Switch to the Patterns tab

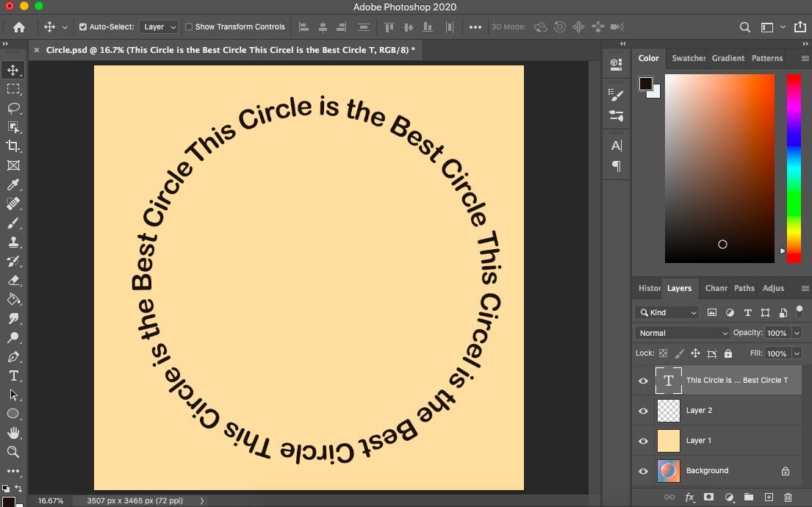pos(767,58)
